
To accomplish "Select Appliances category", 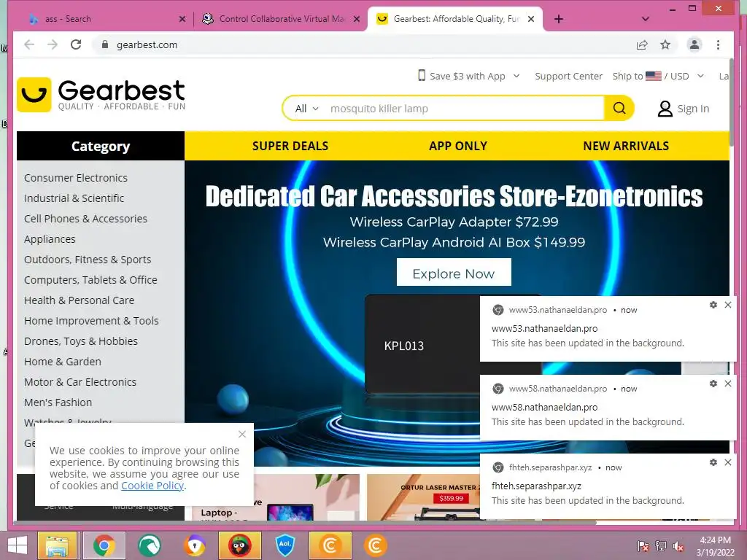I will (x=50, y=239).
